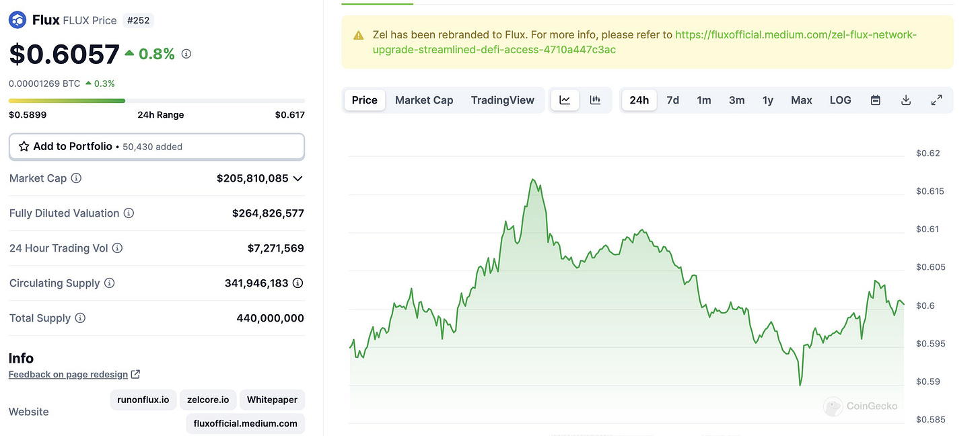
Task: Open the fluxofficial.medium.com rebrand article link
Action: point(645,42)
